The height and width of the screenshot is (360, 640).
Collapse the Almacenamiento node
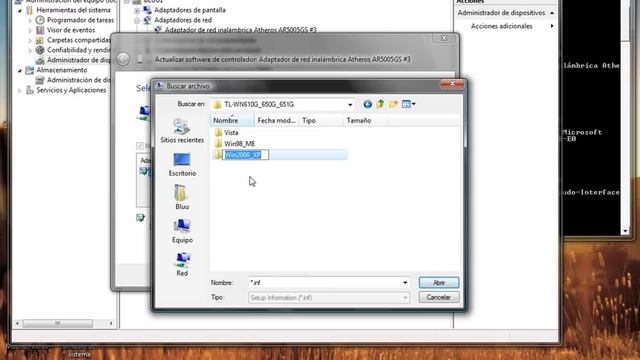[20, 70]
